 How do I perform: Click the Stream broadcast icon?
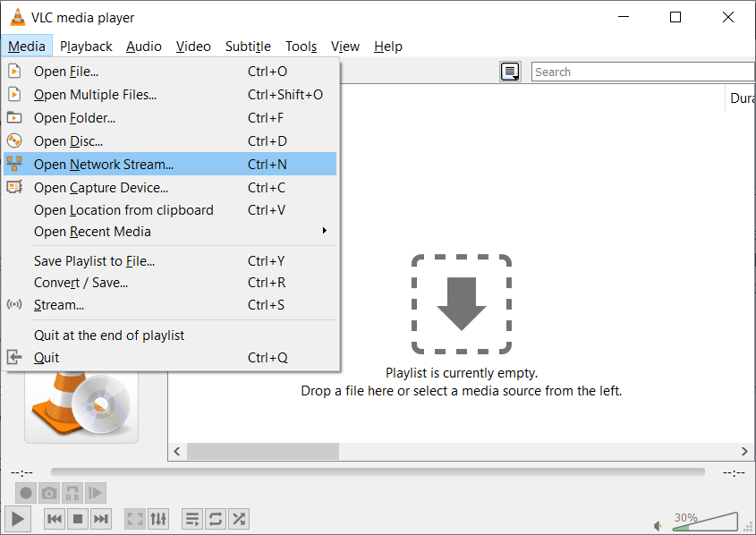tap(14, 304)
